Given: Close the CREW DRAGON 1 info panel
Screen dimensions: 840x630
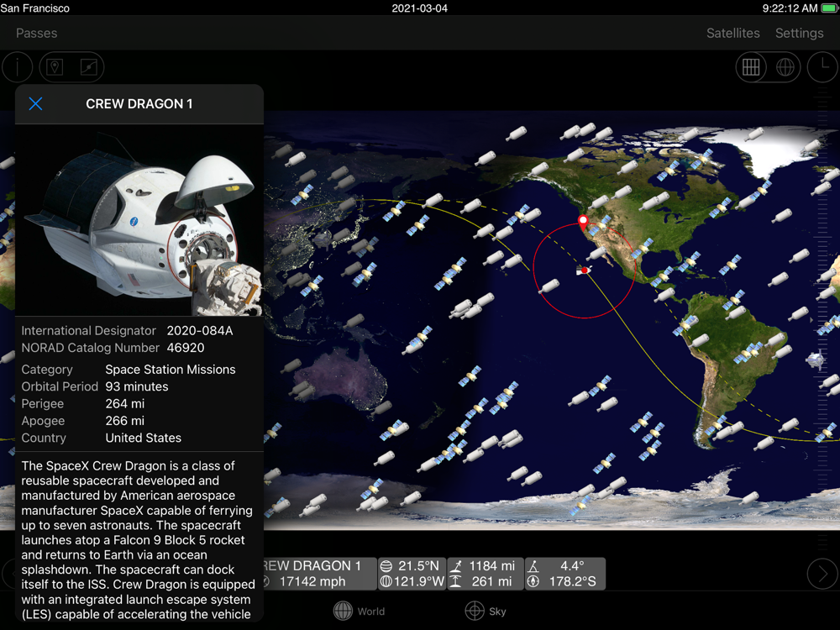Looking at the screenshot, I should click(x=35, y=104).
